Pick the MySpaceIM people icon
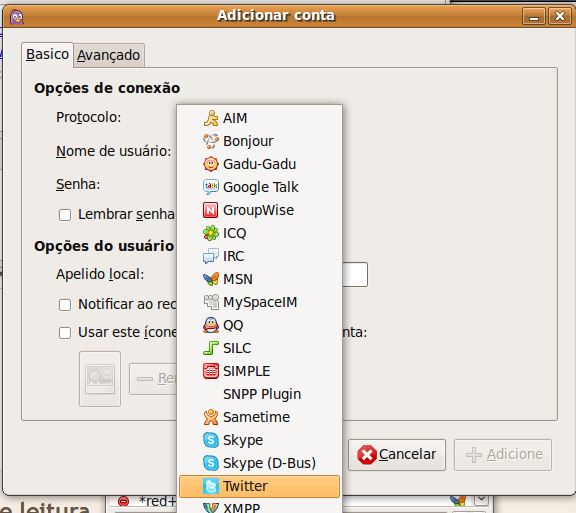Screen dimensions: 576x513 (x=211, y=302)
